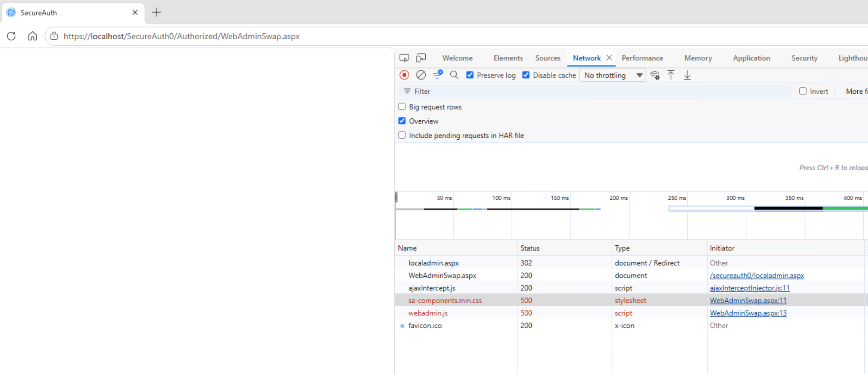Sort requests by Initiator column

[785, 248]
